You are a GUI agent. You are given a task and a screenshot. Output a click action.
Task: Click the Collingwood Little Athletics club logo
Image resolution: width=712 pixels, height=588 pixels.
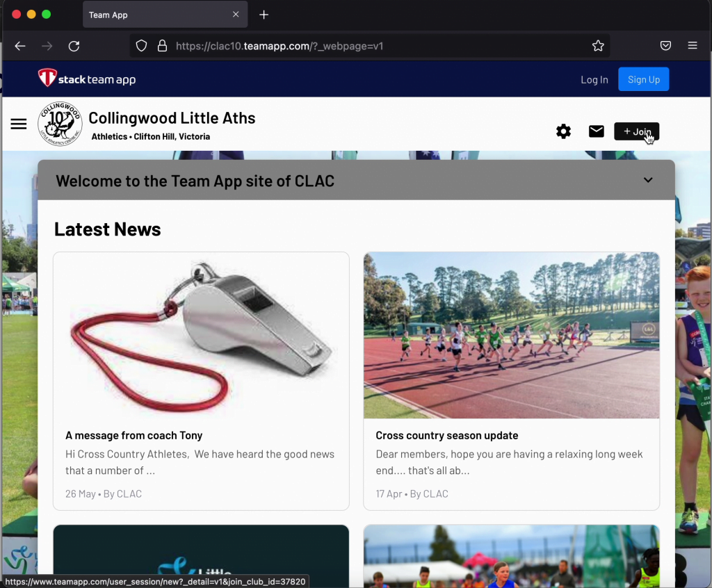click(60, 124)
